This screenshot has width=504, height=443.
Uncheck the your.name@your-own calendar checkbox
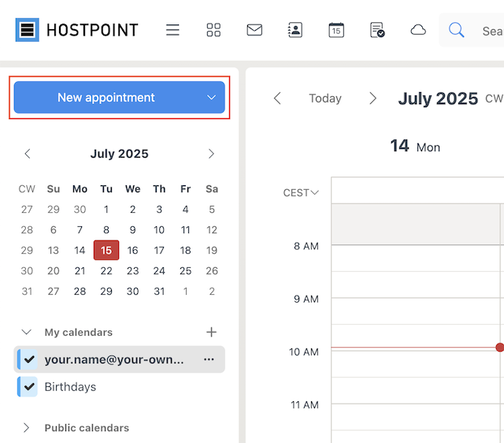coord(29,359)
